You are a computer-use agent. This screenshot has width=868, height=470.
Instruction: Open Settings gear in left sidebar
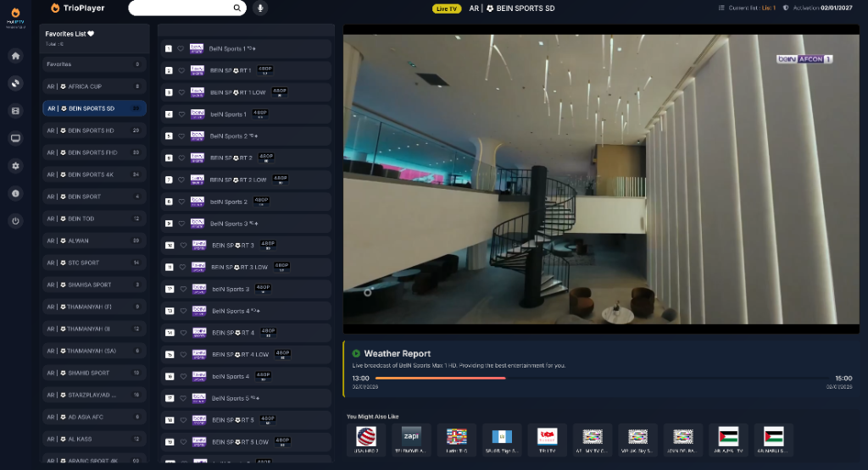15,166
